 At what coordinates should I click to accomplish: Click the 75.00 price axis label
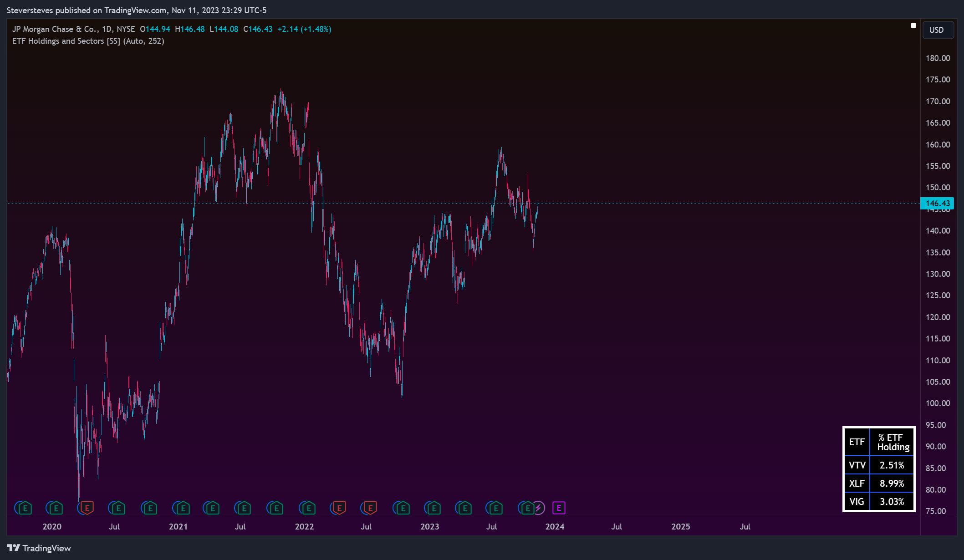[936, 511]
